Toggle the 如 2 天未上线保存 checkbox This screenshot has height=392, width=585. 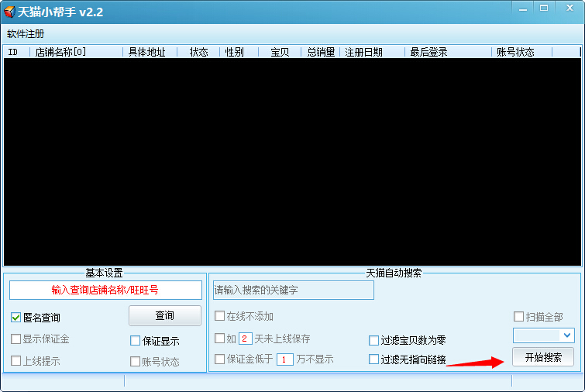point(220,339)
